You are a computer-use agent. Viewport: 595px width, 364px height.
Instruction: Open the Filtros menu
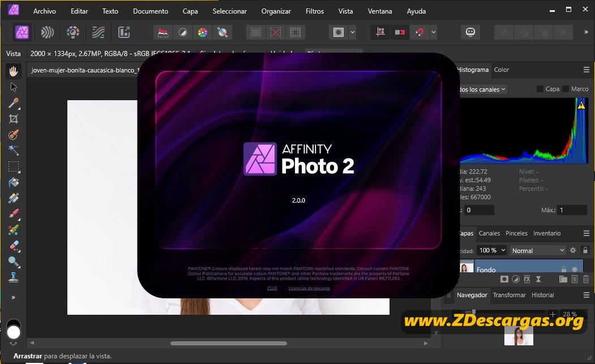(x=315, y=11)
